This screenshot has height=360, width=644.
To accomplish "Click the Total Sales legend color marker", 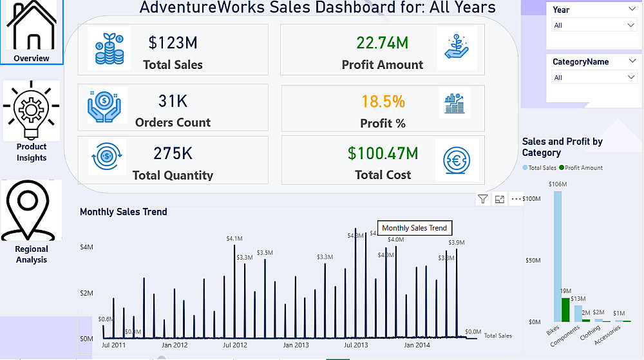I will coord(525,168).
